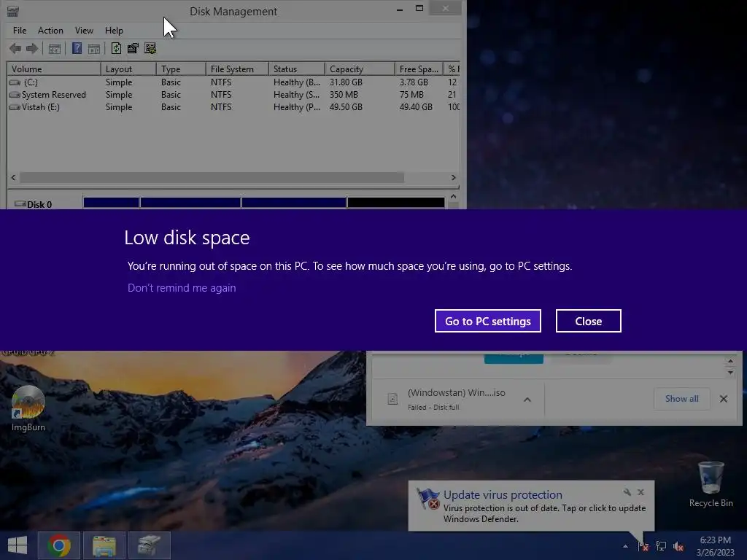Image resolution: width=747 pixels, height=560 pixels.
Task: Click the Capacity column header
Action: coord(360,69)
